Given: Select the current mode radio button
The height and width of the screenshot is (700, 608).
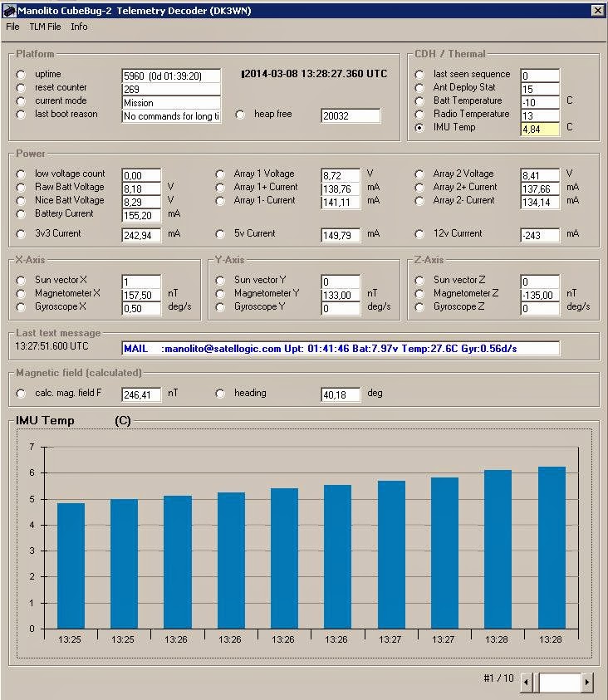Looking at the screenshot, I should 21,101.
